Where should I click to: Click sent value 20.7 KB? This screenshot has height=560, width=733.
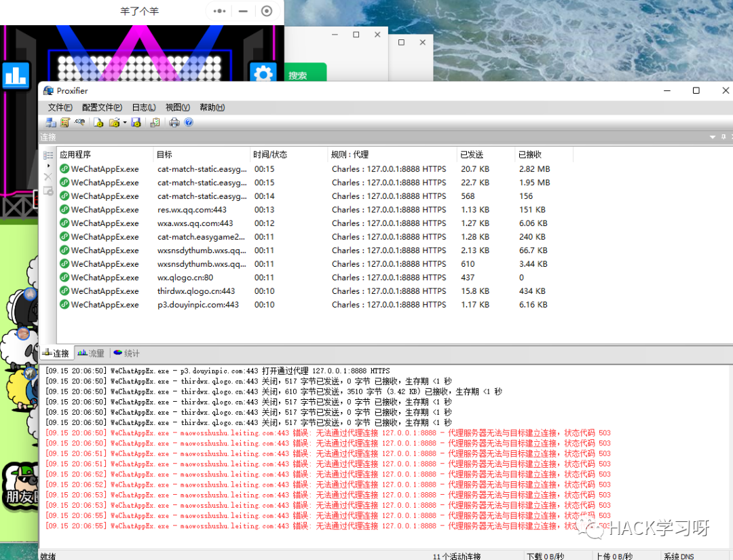[x=475, y=169]
